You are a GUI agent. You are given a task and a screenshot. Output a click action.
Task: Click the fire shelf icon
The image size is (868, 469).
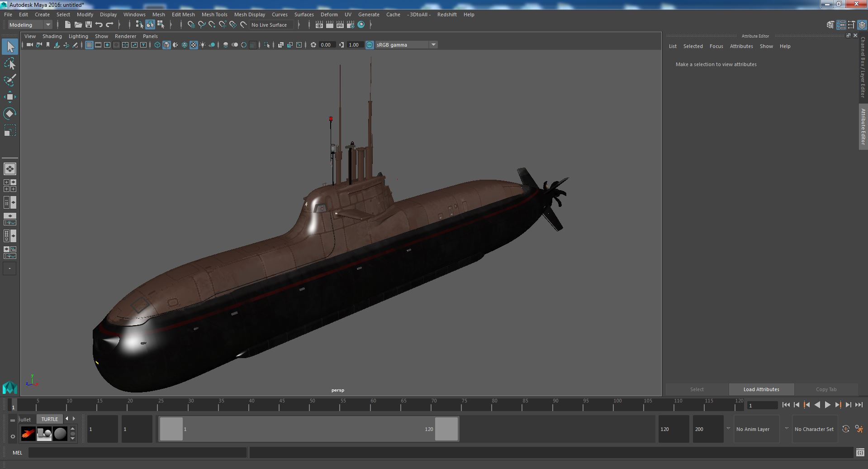tap(28, 434)
